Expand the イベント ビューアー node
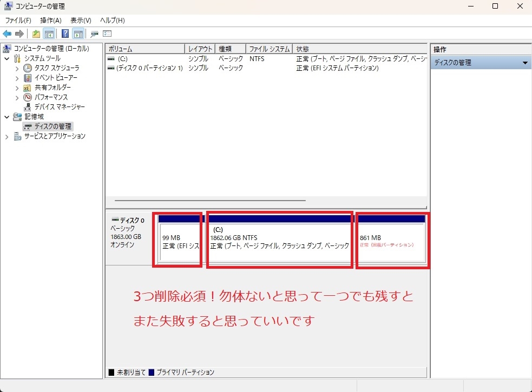This screenshot has width=532, height=392. point(17,78)
